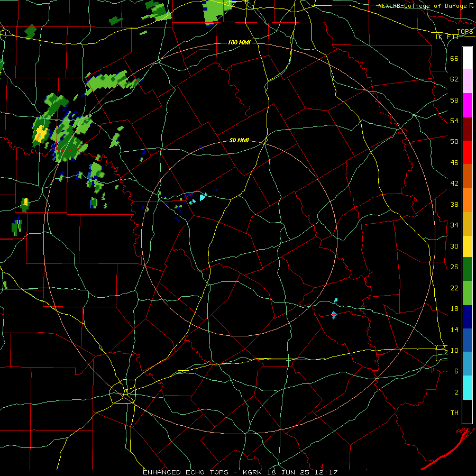
Task: Click the black TH legend swatch
Action: [x=467, y=411]
